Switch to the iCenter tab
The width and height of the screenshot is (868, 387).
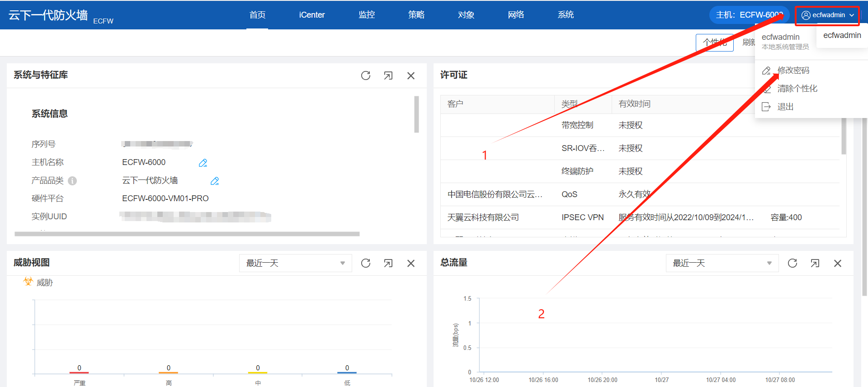311,15
